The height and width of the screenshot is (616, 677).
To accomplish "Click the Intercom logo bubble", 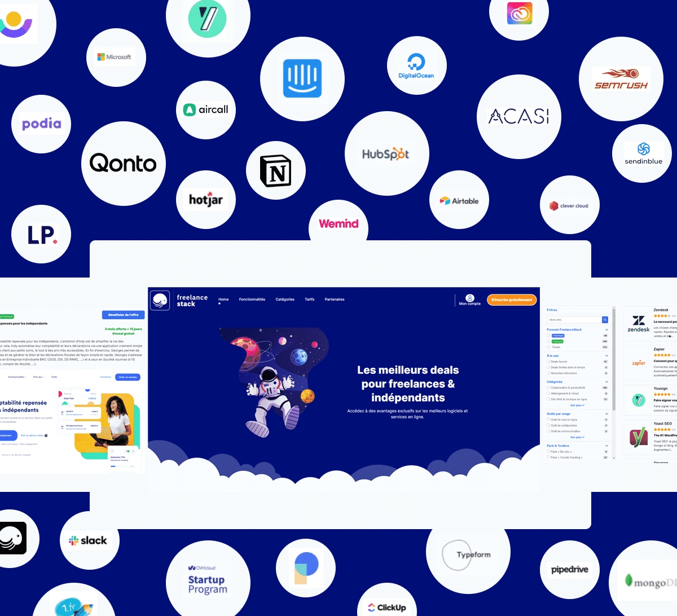I will coord(302,78).
